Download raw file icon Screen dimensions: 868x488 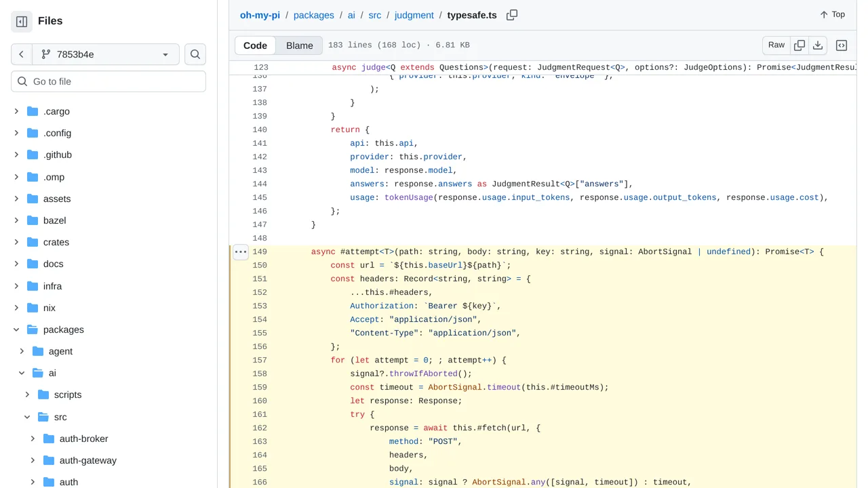click(x=818, y=45)
